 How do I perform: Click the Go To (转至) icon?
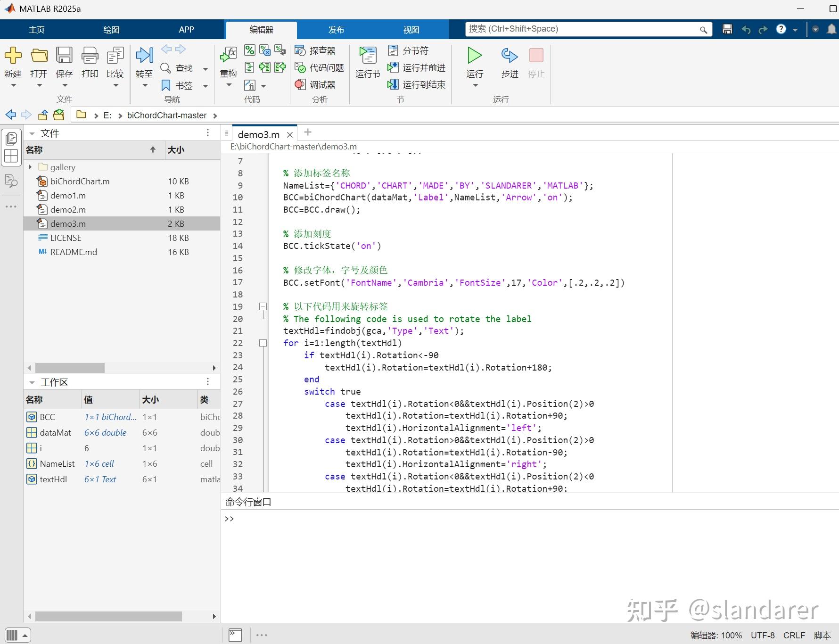point(144,56)
